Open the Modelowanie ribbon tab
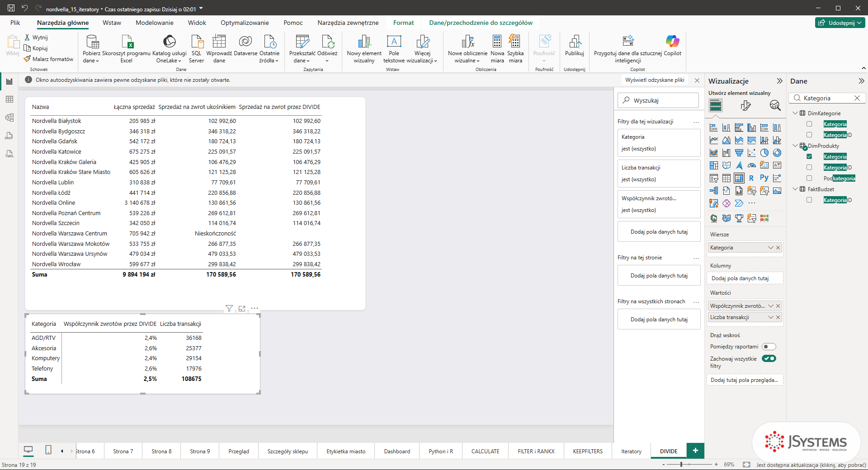 tap(155, 23)
